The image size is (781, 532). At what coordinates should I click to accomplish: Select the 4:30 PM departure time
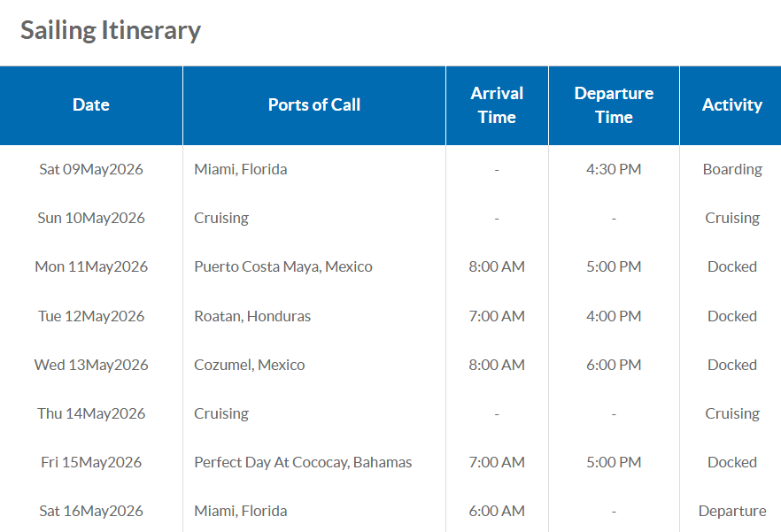tap(614, 169)
